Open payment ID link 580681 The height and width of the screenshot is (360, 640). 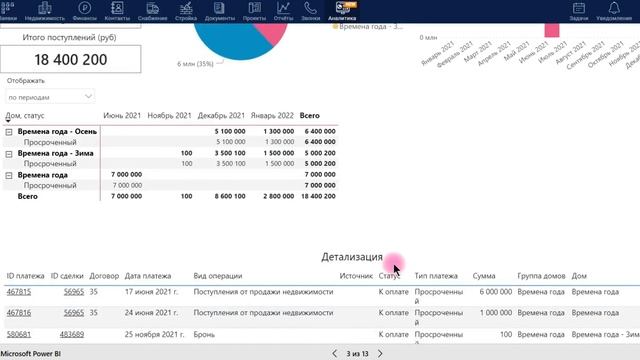(19, 334)
